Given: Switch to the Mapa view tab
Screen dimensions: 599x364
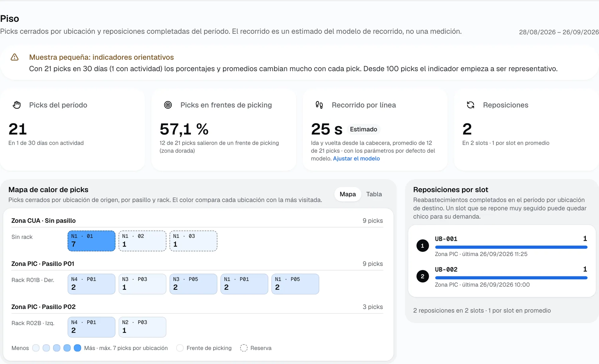Looking at the screenshot, I should (348, 194).
